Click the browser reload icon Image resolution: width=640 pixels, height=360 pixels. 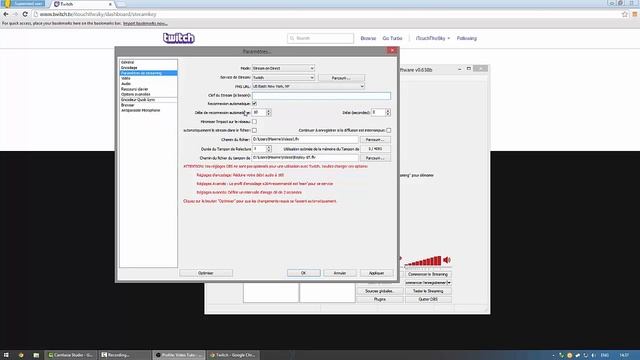coord(25,14)
